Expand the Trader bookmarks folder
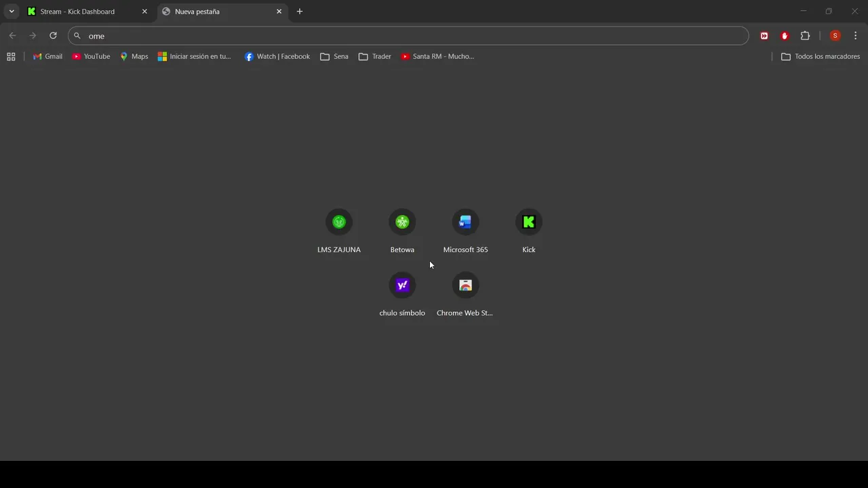868x488 pixels. point(375,56)
